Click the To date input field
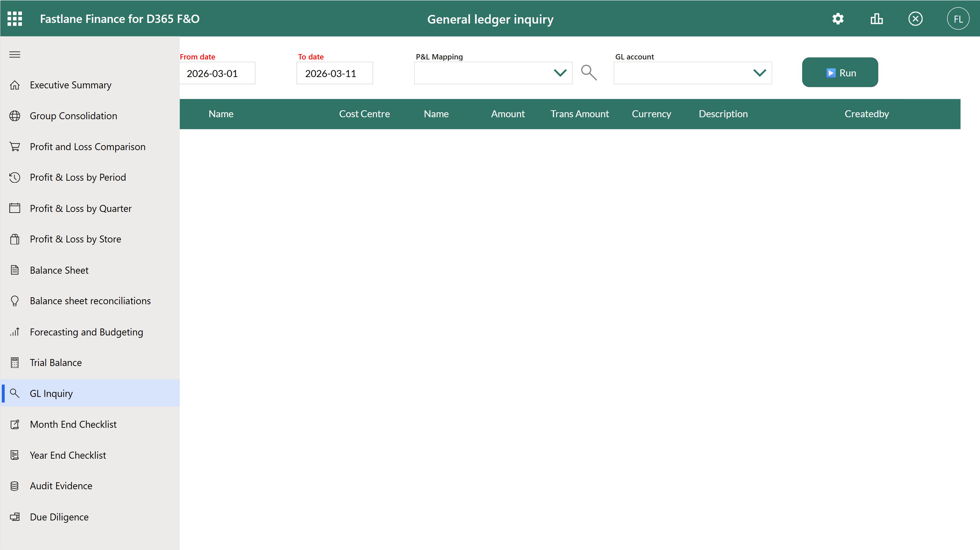The image size is (980, 550). [334, 73]
